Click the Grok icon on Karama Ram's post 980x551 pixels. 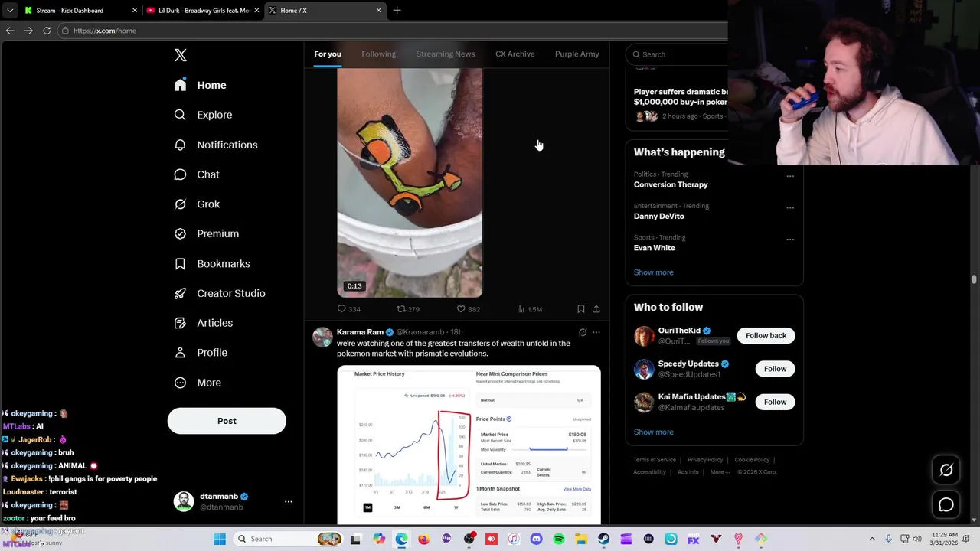click(x=583, y=333)
